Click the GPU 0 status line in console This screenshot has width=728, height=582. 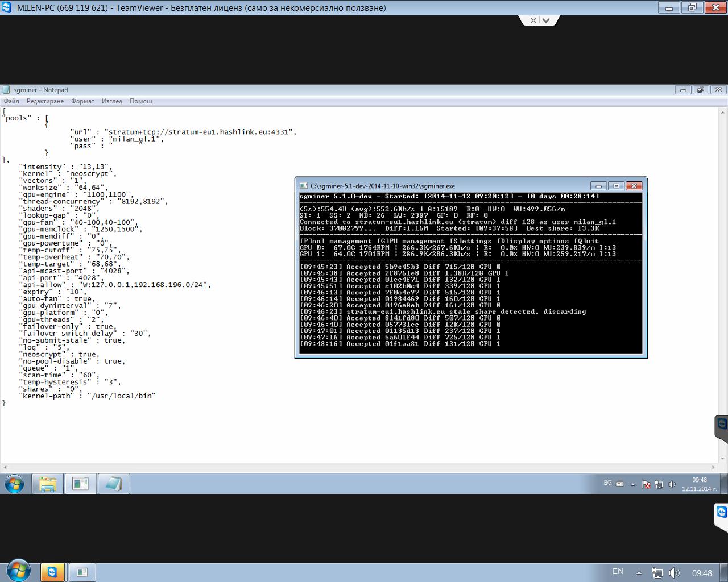(x=458, y=247)
